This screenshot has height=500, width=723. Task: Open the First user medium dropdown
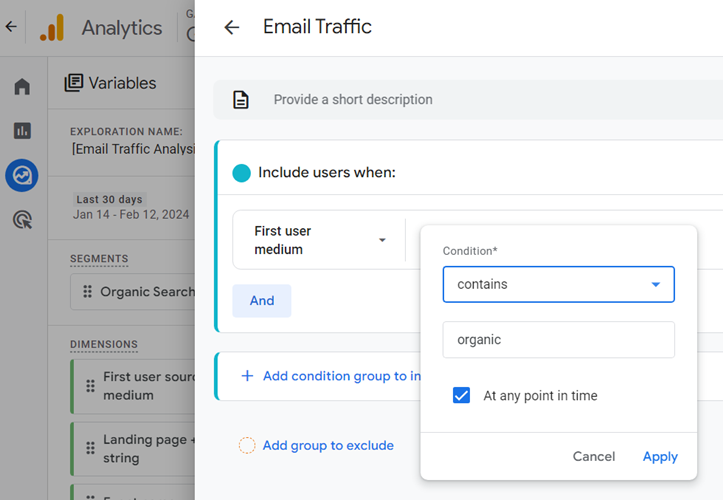click(x=319, y=240)
